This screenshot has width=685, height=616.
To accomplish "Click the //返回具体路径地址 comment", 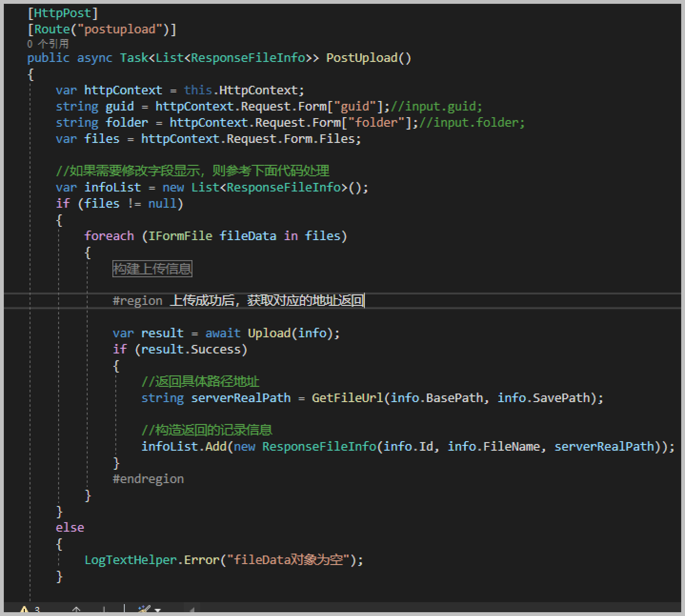I will point(200,382).
